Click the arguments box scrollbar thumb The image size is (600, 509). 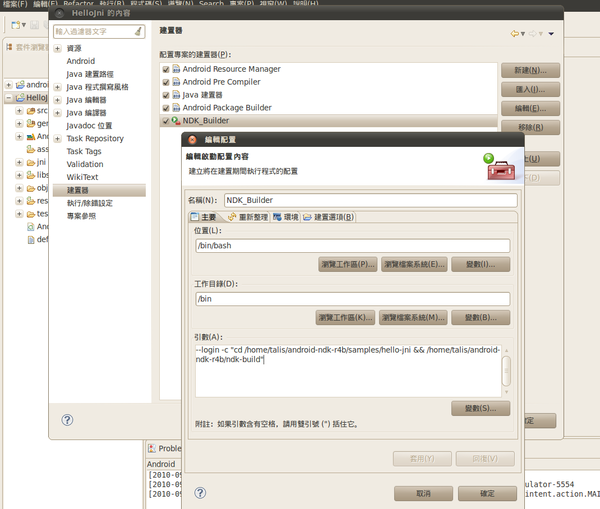point(506,371)
